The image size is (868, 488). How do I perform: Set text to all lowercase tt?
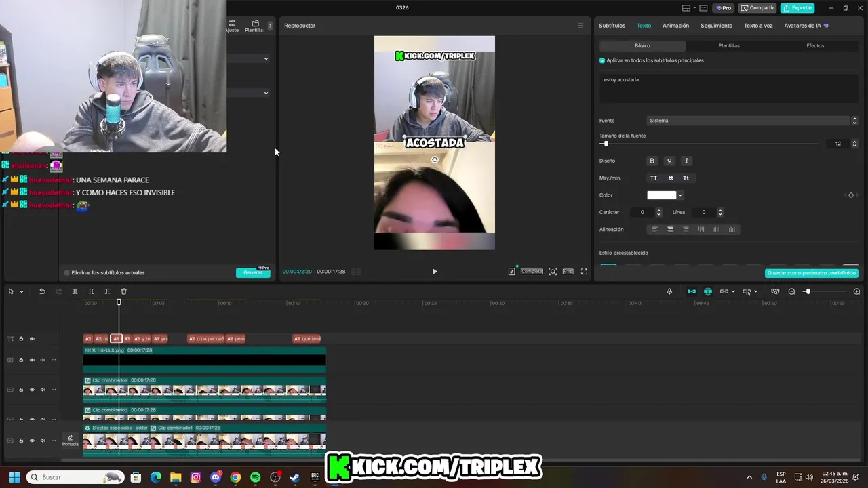(671, 178)
